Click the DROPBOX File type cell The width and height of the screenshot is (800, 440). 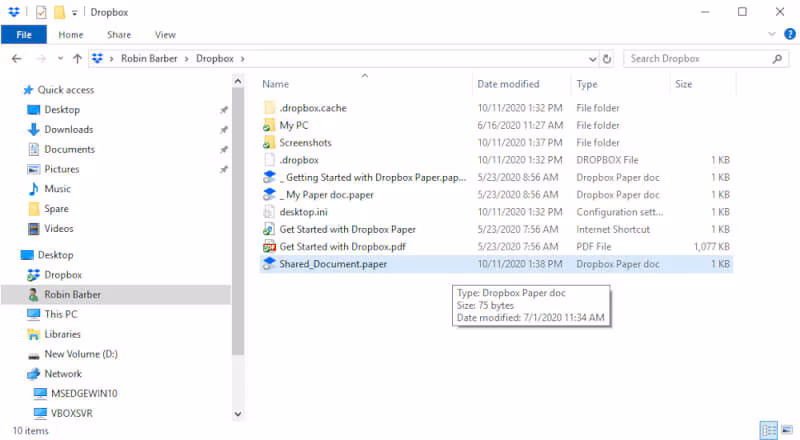tap(607, 160)
